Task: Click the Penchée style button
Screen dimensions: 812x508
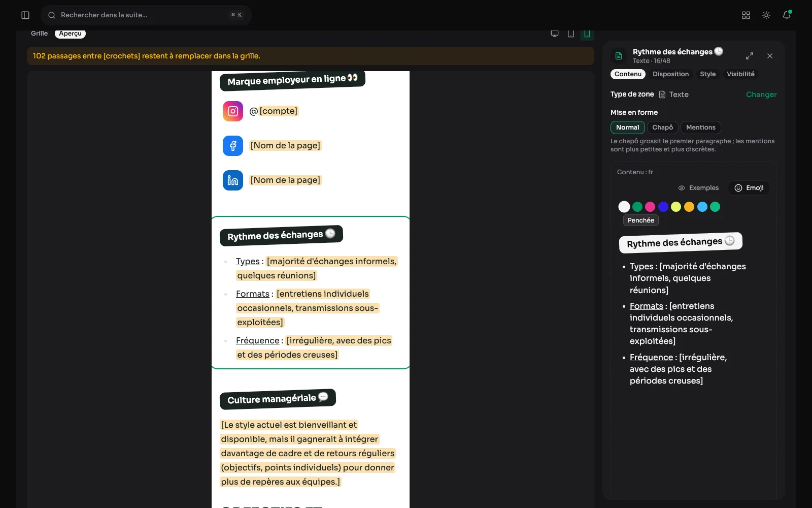Action: coord(641,220)
